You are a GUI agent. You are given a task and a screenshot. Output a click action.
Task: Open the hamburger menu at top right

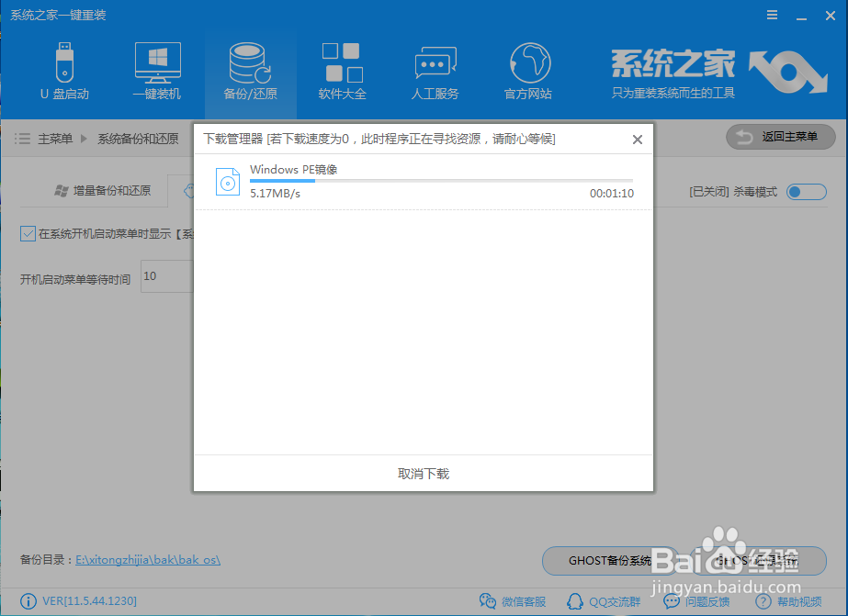point(772,15)
